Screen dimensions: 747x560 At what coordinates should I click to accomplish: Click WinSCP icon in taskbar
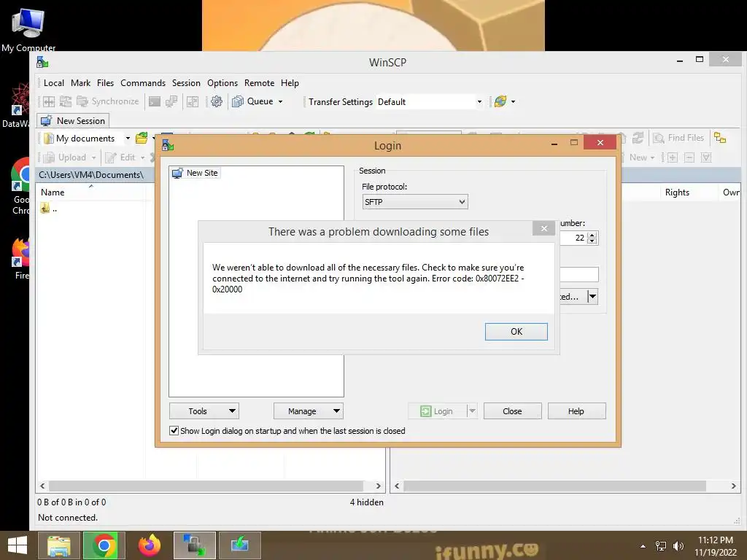click(194, 545)
